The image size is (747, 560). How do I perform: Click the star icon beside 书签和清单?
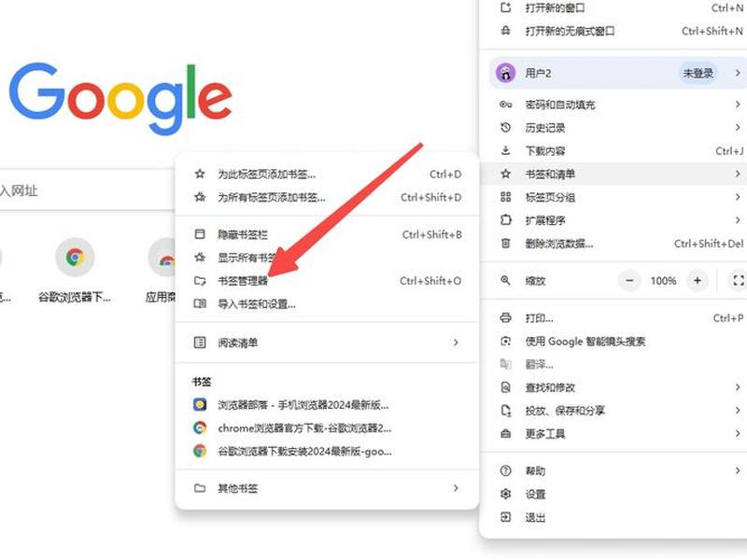point(505,174)
